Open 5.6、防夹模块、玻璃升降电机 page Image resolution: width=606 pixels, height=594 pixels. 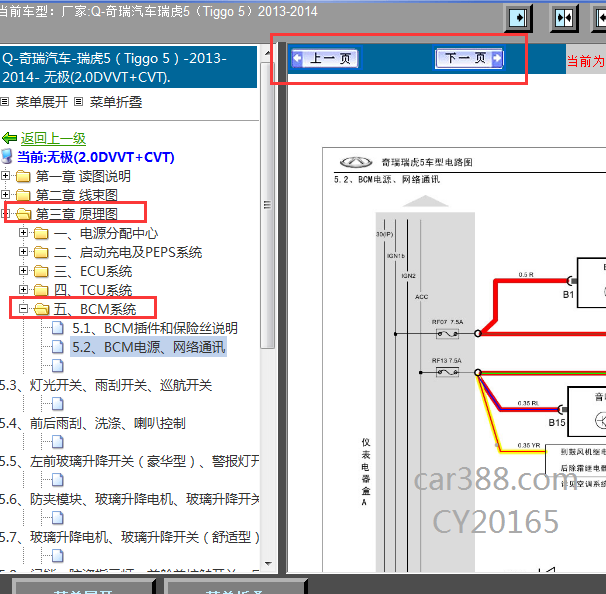129,500
